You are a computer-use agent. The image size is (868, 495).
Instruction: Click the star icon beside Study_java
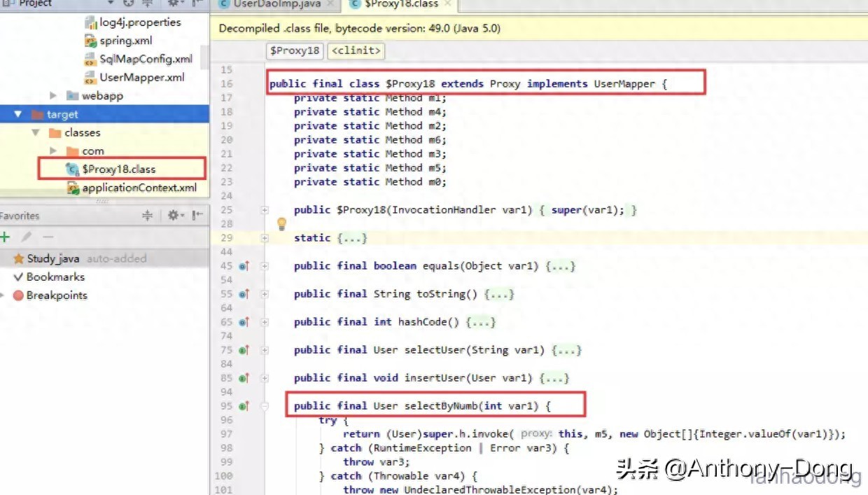coord(19,259)
